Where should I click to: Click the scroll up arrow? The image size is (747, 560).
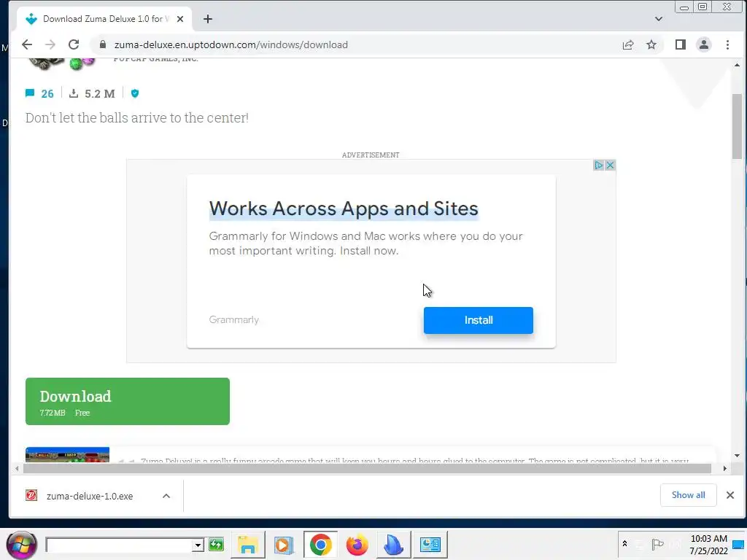(737, 65)
